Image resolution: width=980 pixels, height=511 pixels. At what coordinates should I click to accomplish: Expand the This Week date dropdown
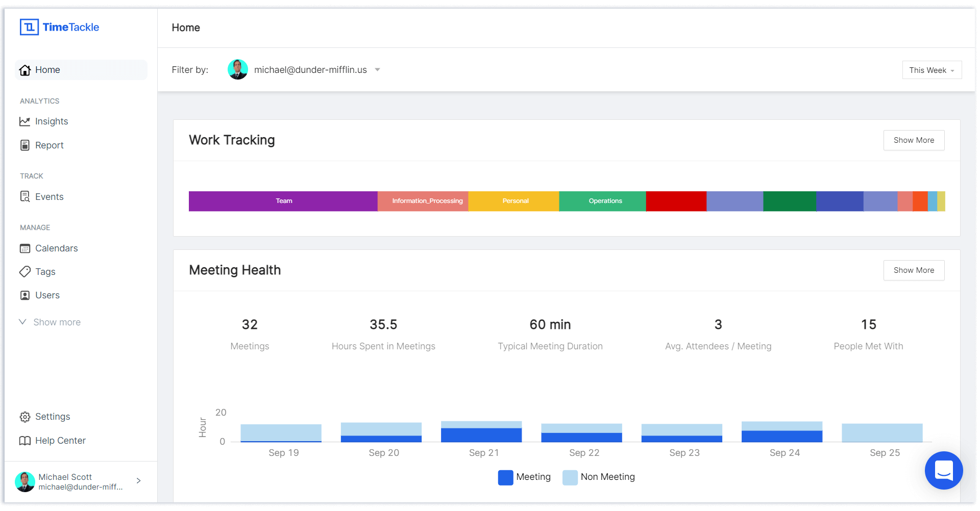[x=932, y=70]
